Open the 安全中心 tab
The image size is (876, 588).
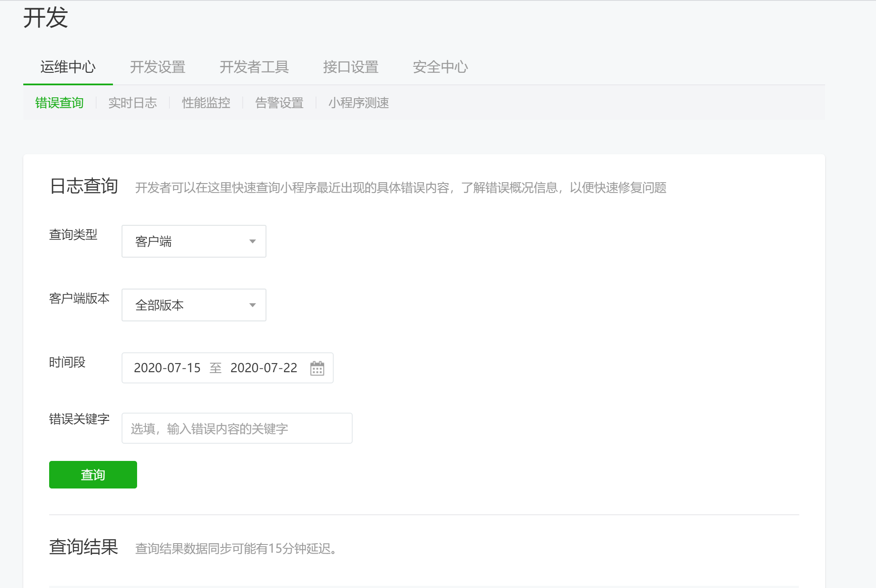tap(440, 67)
